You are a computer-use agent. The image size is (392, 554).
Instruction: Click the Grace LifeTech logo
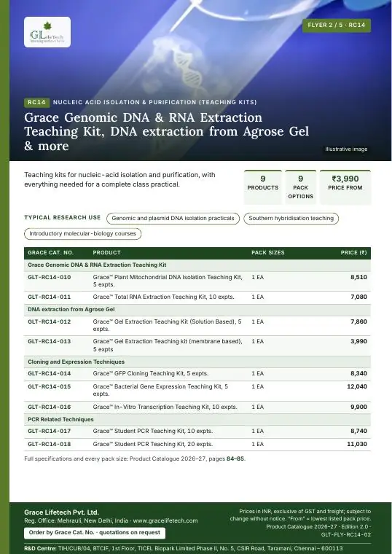point(47,32)
